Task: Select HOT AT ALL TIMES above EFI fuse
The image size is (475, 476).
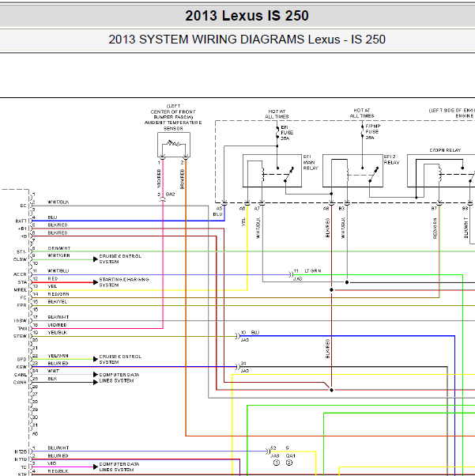Action: click(x=277, y=114)
